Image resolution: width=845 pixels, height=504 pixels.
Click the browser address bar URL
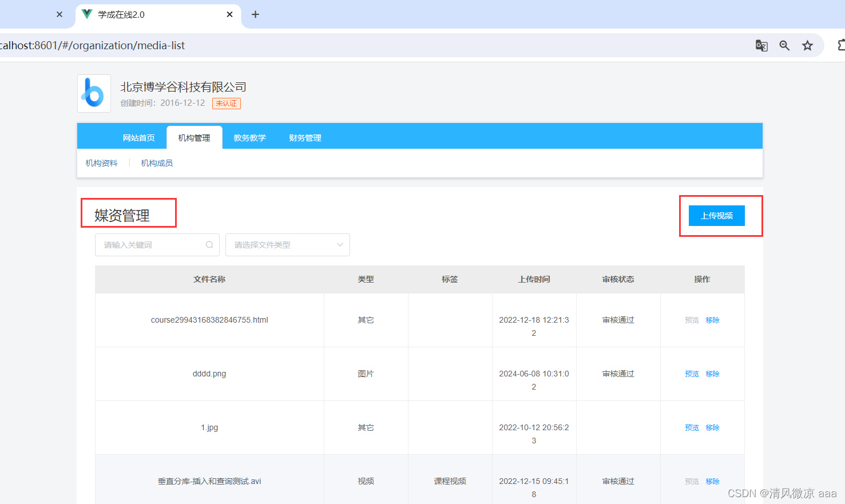tap(93, 46)
